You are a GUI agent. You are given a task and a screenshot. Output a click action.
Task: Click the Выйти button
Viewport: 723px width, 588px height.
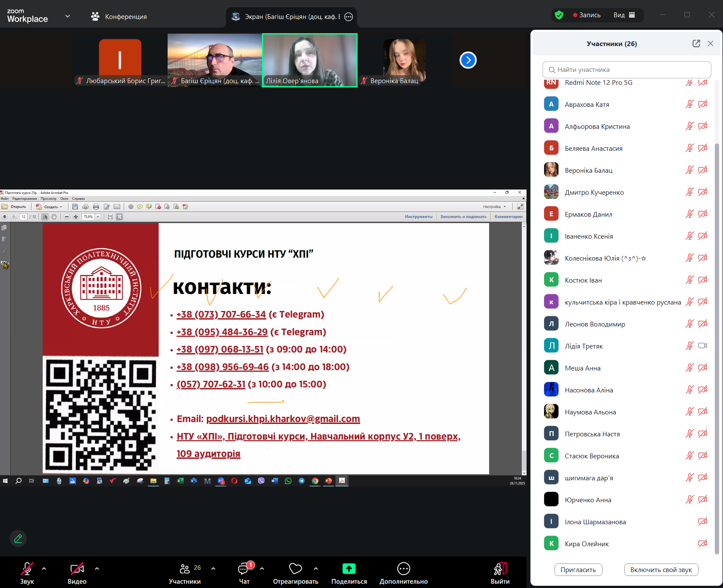click(x=500, y=573)
